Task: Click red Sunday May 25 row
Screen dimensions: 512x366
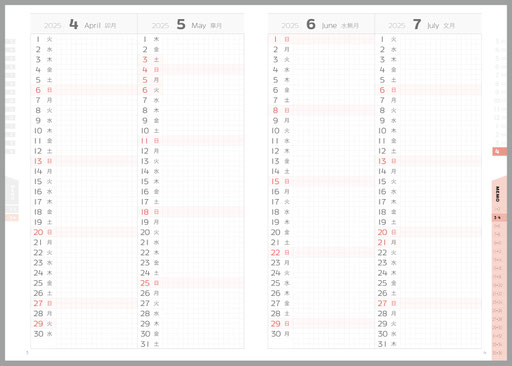Action: (191, 283)
